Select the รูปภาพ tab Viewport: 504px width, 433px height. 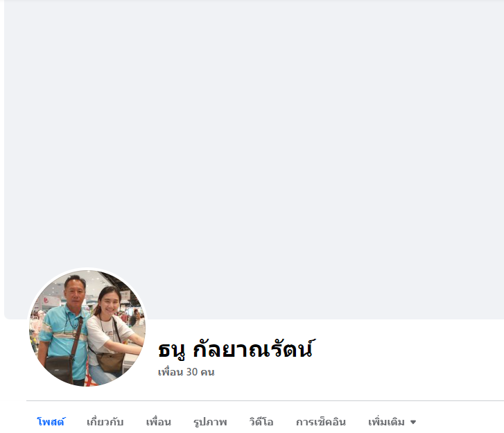coord(210,421)
